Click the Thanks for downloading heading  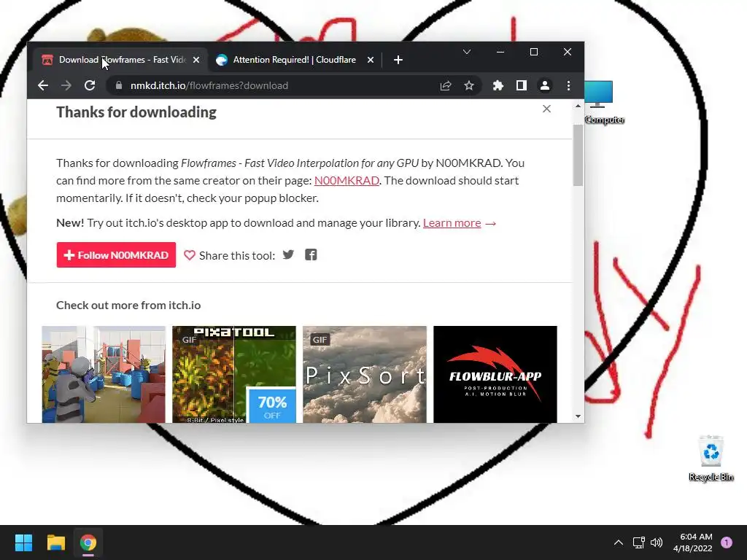pyautogui.click(x=136, y=112)
